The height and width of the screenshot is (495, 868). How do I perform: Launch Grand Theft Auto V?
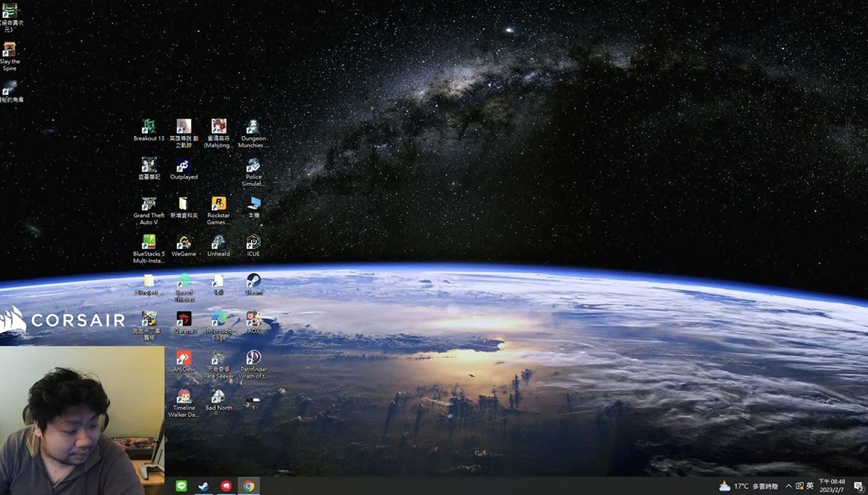pyautogui.click(x=149, y=211)
